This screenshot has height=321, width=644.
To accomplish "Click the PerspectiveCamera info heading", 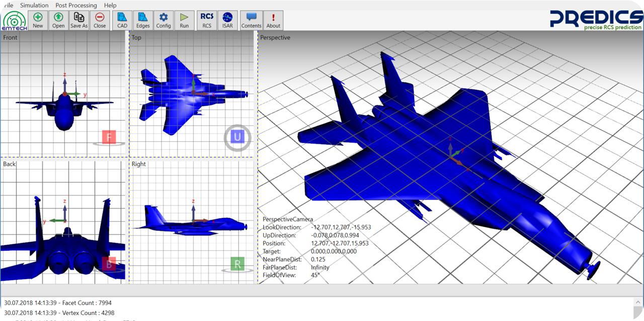I will [x=288, y=220].
